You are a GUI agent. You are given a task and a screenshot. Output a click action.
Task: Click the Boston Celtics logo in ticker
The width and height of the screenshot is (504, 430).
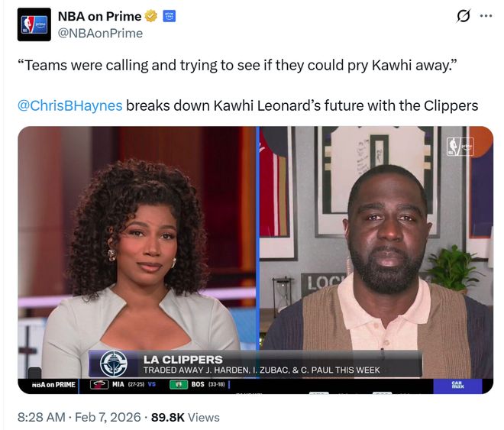179,384
